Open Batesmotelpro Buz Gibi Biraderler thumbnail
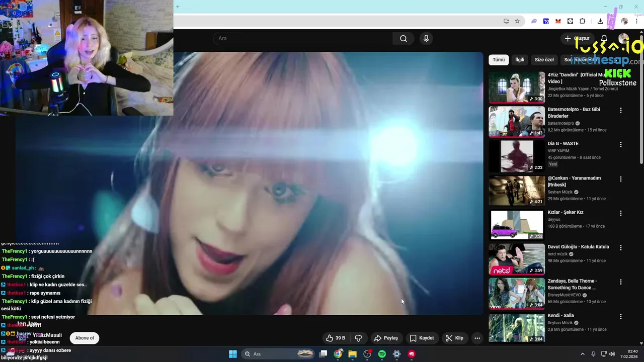Image resolution: width=644 pixels, height=362 pixels. coord(517,122)
